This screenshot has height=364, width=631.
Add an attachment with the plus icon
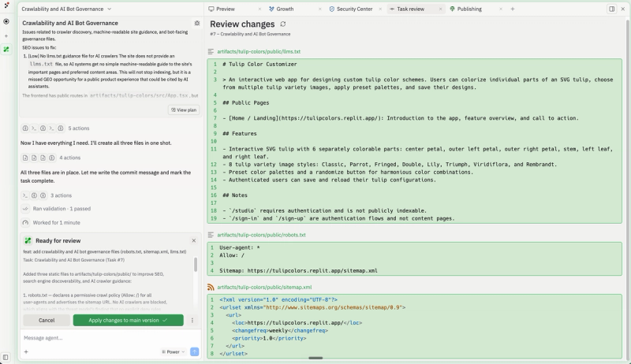coord(26,352)
